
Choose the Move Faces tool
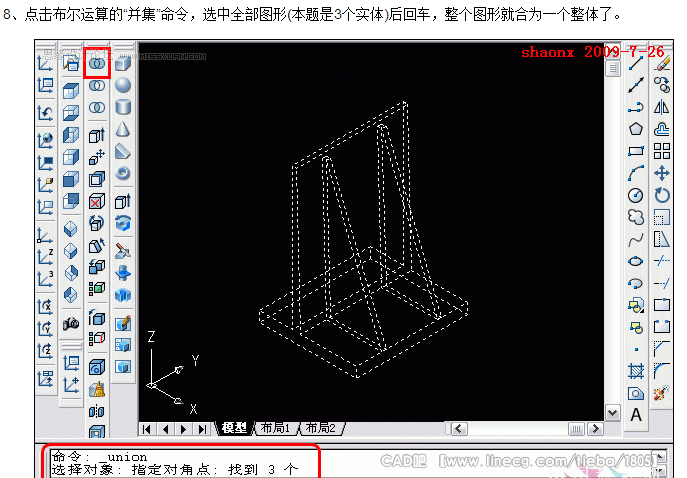click(x=97, y=157)
